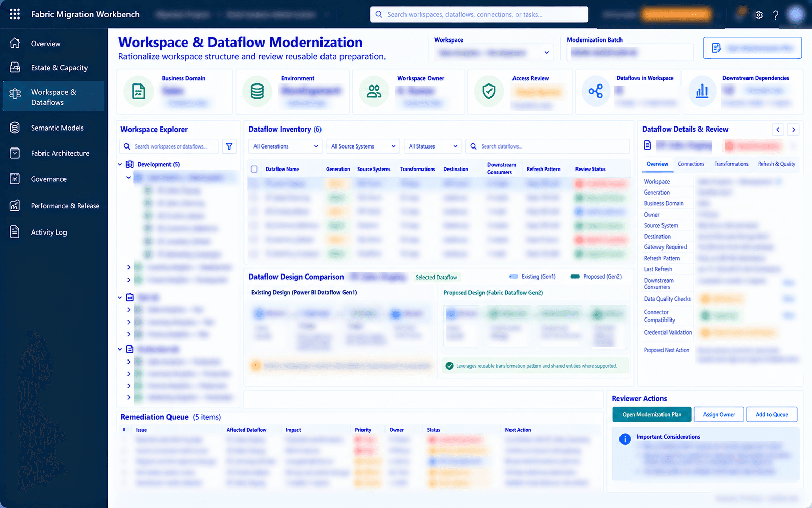The image size is (812, 508).
Task: Switch to Refresh & Quality tab
Action: [x=776, y=164]
